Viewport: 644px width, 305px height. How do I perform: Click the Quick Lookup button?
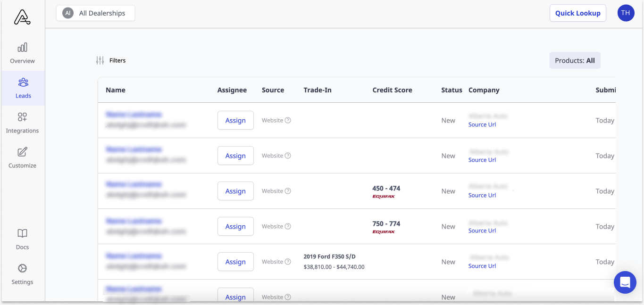[577, 13]
